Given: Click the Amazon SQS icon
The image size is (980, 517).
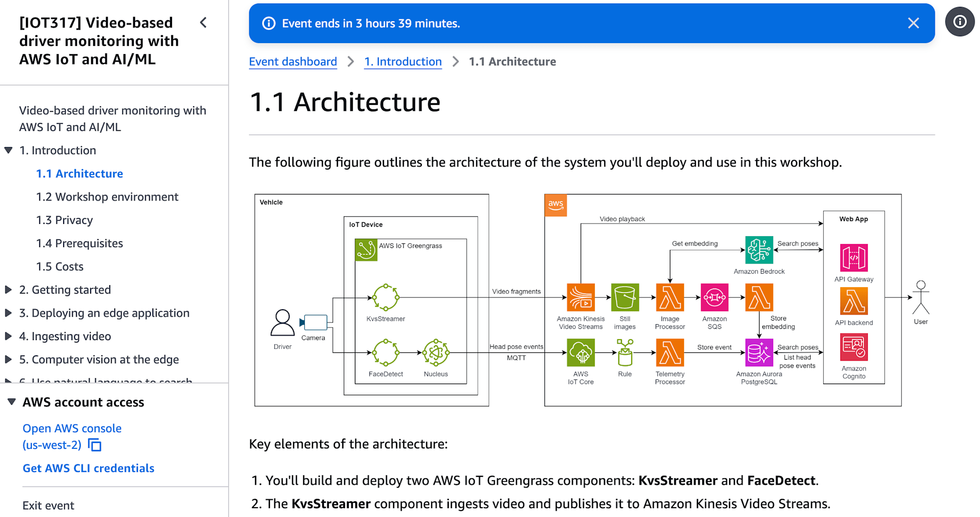Looking at the screenshot, I should [714, 297].
